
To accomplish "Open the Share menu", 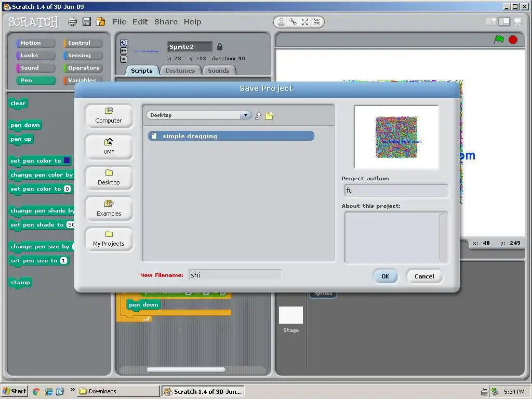I will pyautogui.click(x=166, y=22).
